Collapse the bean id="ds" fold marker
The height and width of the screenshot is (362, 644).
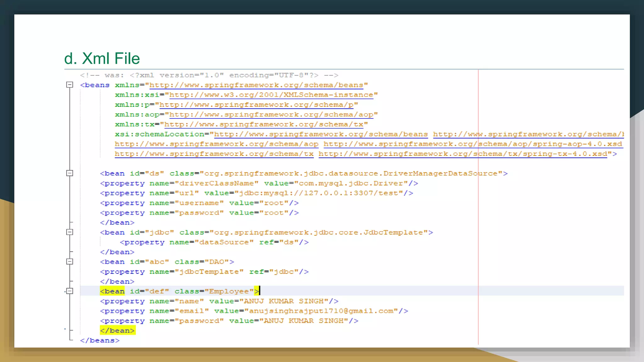point(70,173)
